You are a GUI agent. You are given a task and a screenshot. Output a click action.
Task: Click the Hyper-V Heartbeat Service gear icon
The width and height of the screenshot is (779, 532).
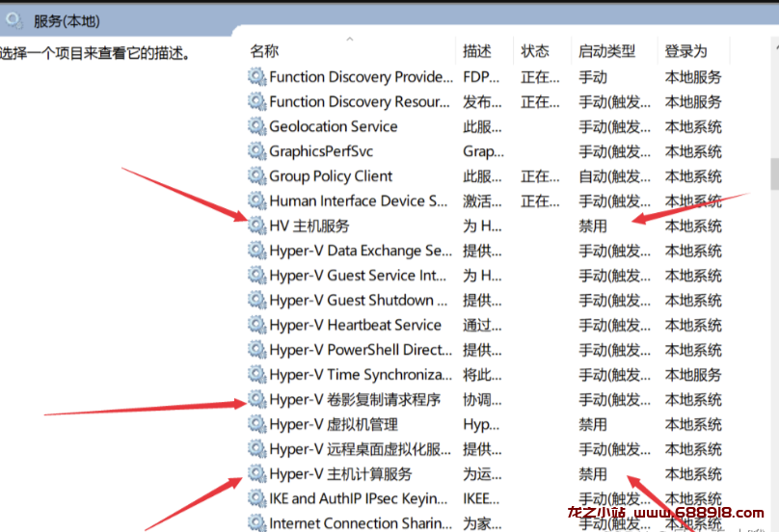(x=256, y=326)
